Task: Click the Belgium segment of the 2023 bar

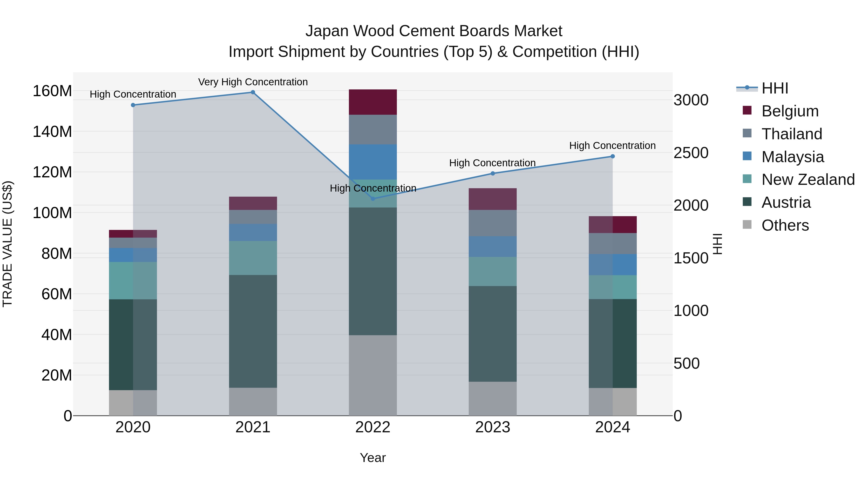Action: pyautogui.click(x=493, y=199)
